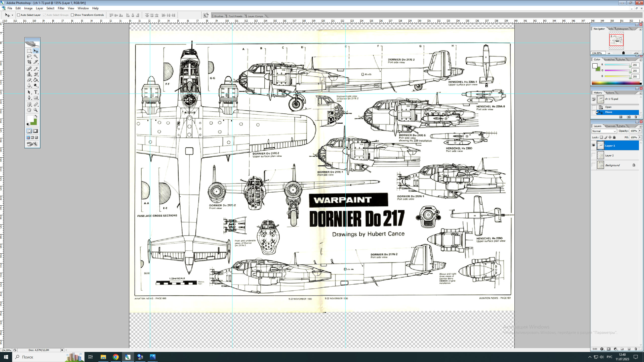The height and width of the screenshot is (362, 644).
Task: Open the Normal blend mode dropdown
Action: (x=604, y=131)
